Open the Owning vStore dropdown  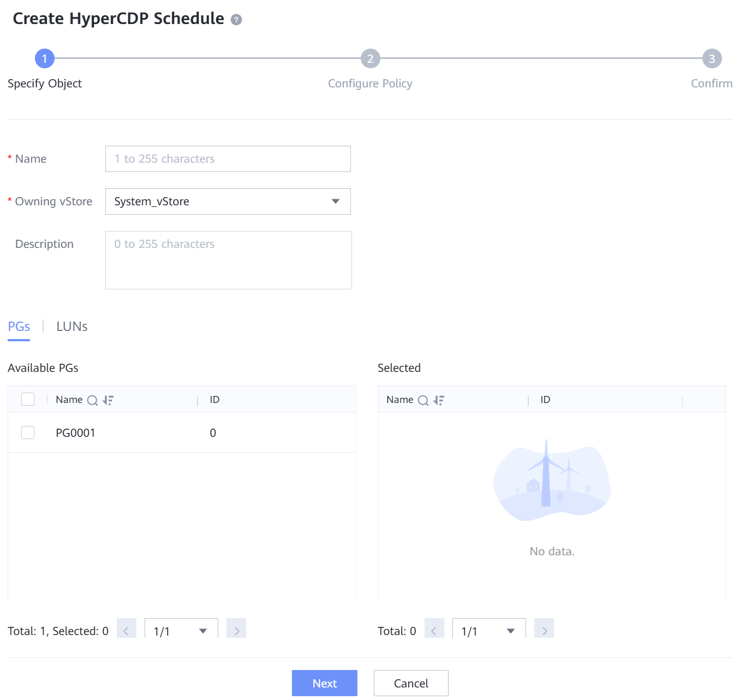coord(228,201)
